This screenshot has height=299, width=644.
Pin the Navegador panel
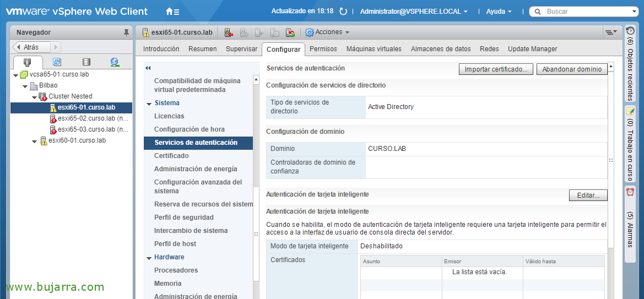(126, 32)
